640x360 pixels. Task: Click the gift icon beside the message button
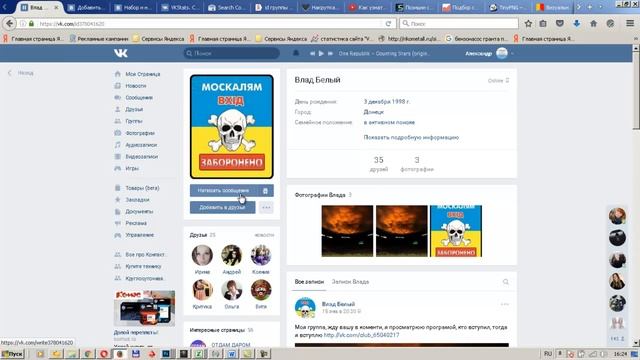[x=266, y=191]
